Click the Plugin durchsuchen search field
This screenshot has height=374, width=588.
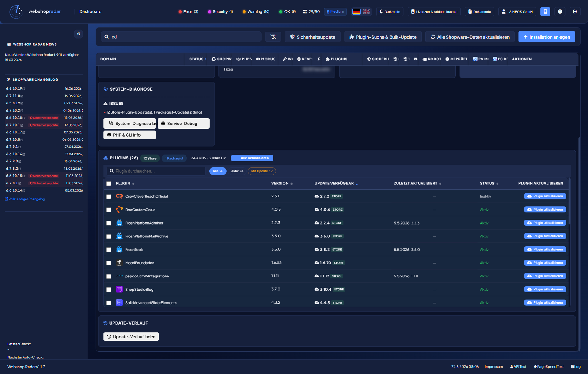[x=156, y=171]
